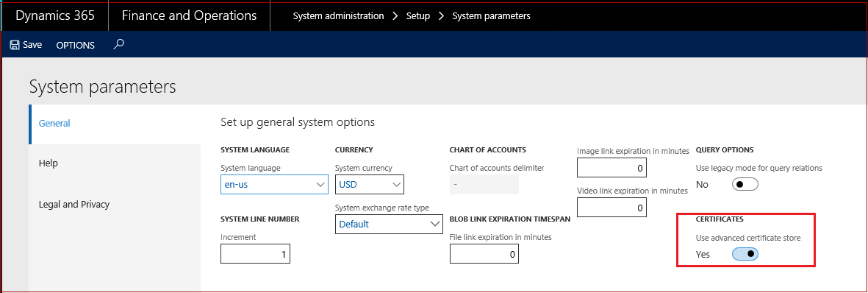
Task: Click Chart of accounts delimiter field
Action: click(x=484, y=185)
